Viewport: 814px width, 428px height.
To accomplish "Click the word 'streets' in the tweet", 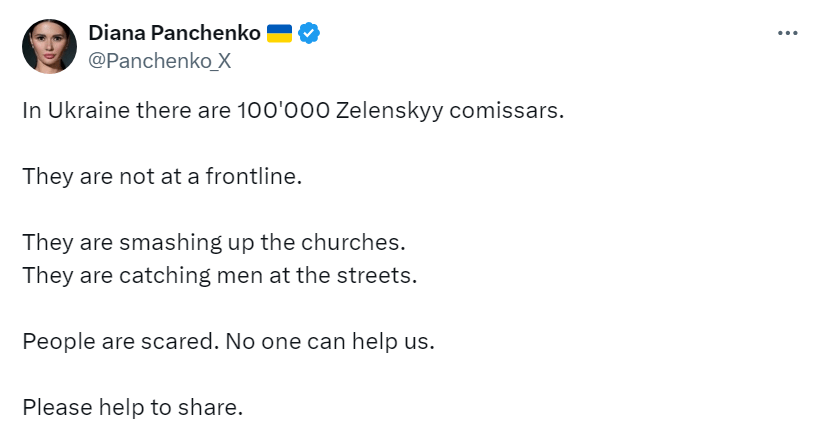I will point(379,274).
